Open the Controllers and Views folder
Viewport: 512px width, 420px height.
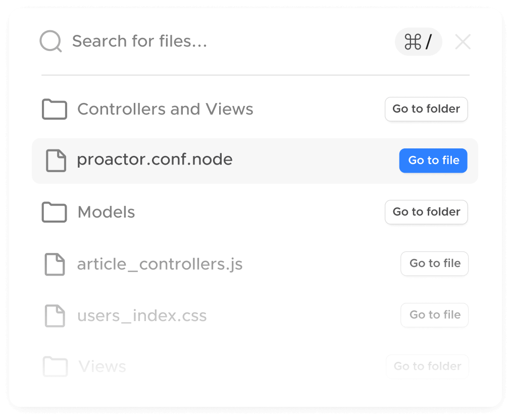[426, 109]
